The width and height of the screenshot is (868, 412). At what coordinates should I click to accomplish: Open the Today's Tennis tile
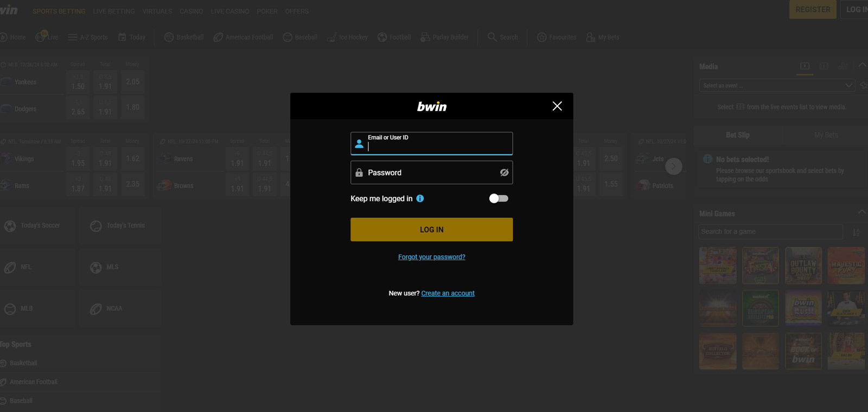120,226
